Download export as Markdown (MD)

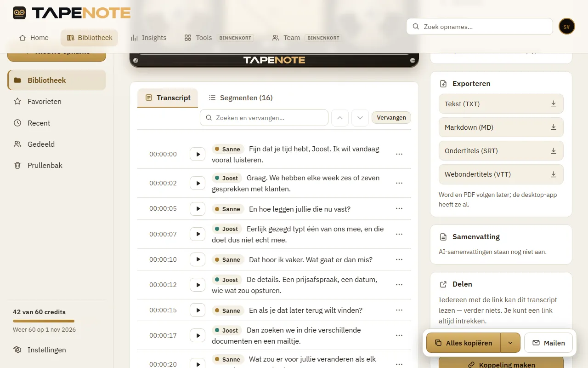(x=501, y=127)
